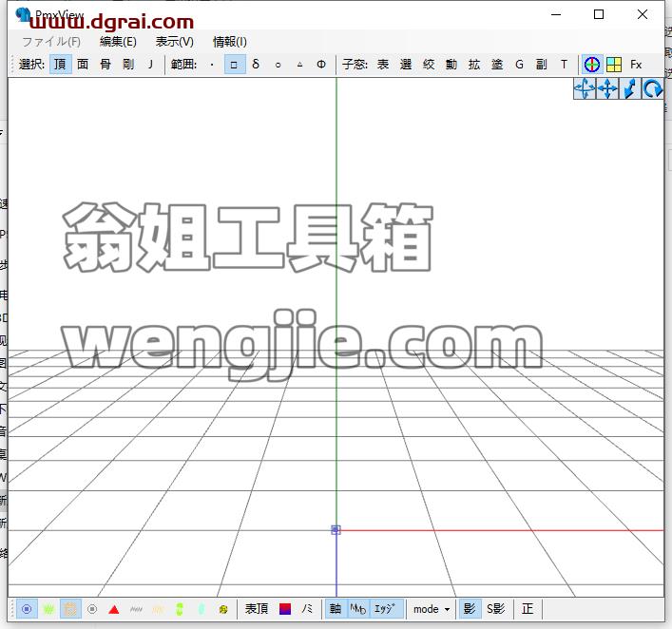Toggle vertex display blue circle icon
This screenshot has width=672, height=629.
click(27, 609)
